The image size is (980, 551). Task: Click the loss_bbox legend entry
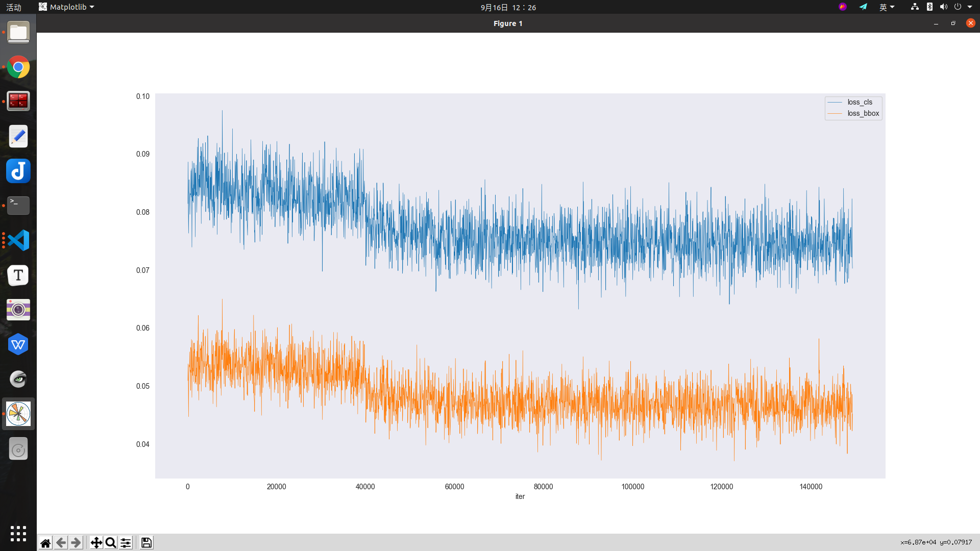[x=864, y=113]
